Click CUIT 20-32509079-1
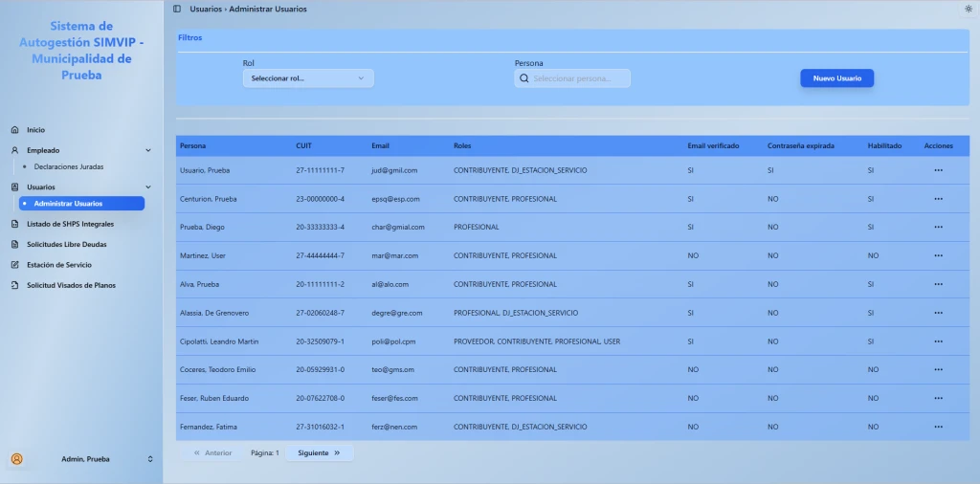The height and width of the screenshot is (484, 980). click(320, 341)
